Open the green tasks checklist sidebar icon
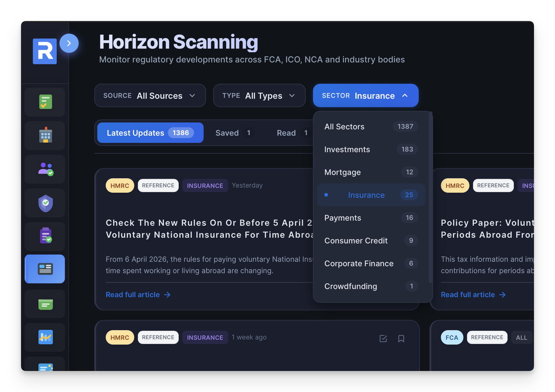This screenshot has height=392, width=555. (x=44, y=102)
